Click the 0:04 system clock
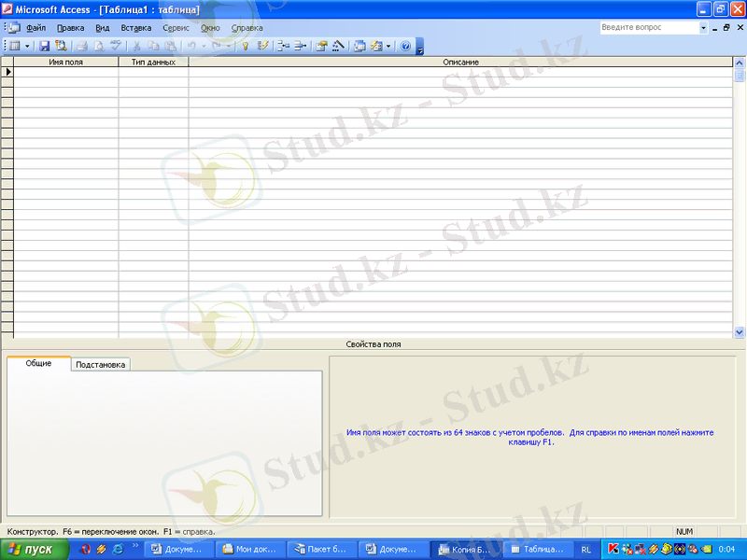Viewport: 747px width, 560px height. pyautogui.click(x=727, y=550)
